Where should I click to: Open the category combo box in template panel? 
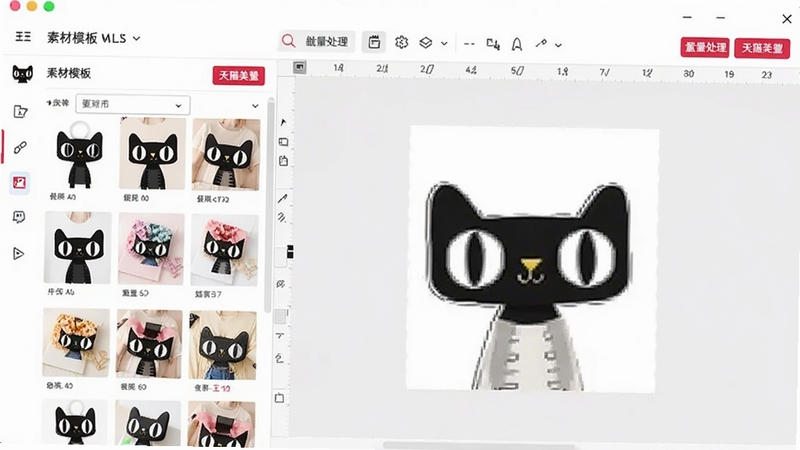click(x=133, y=105)
